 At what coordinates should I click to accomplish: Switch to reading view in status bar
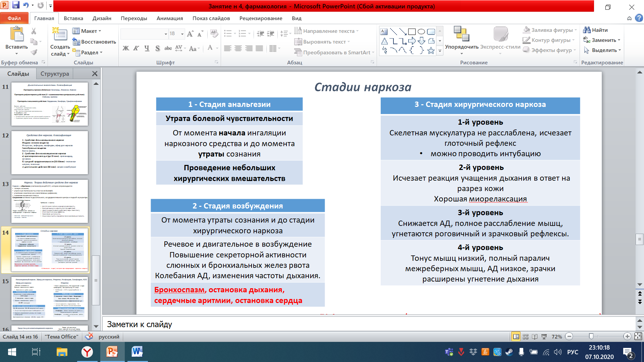click(535, 337)
